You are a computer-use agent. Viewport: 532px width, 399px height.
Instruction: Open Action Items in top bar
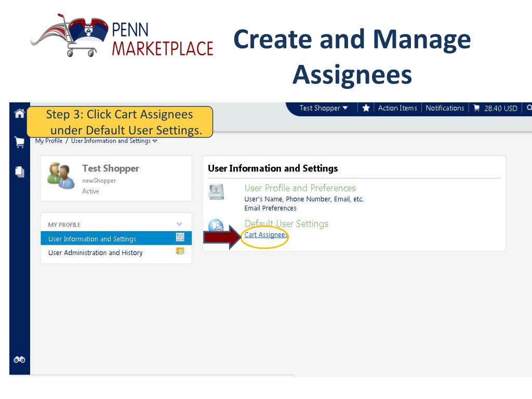pos(397,108)
